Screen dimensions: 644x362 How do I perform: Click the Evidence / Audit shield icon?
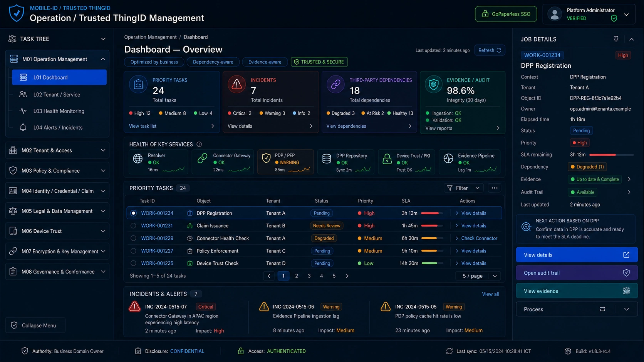[x=434, y=85]
